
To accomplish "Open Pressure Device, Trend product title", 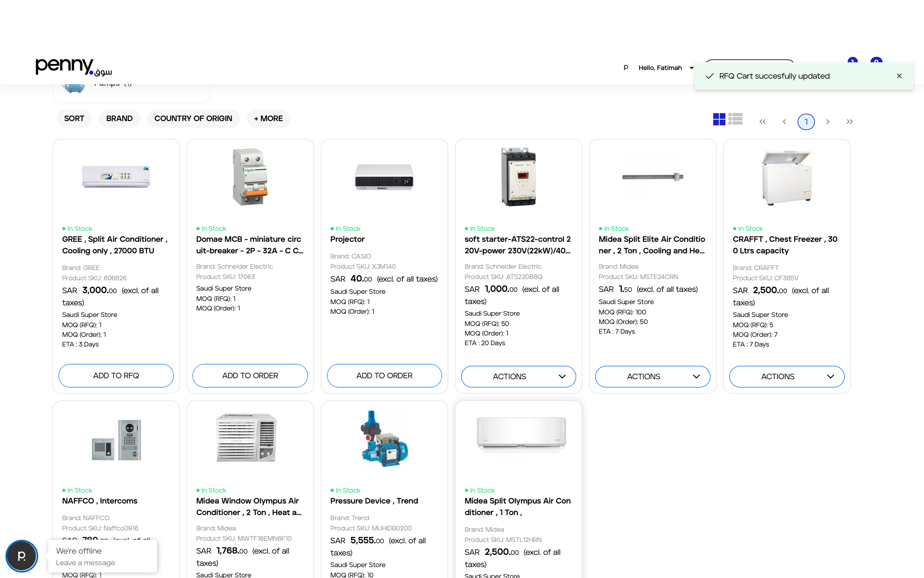I will tap(374, 501).
